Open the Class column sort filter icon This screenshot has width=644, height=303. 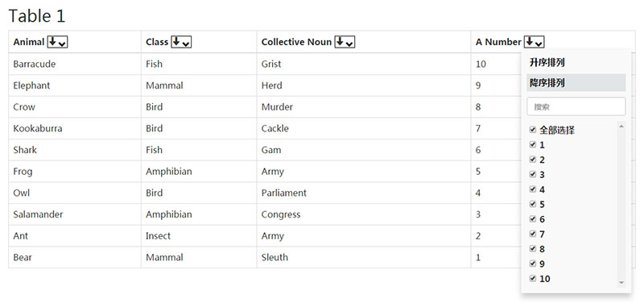181,42
